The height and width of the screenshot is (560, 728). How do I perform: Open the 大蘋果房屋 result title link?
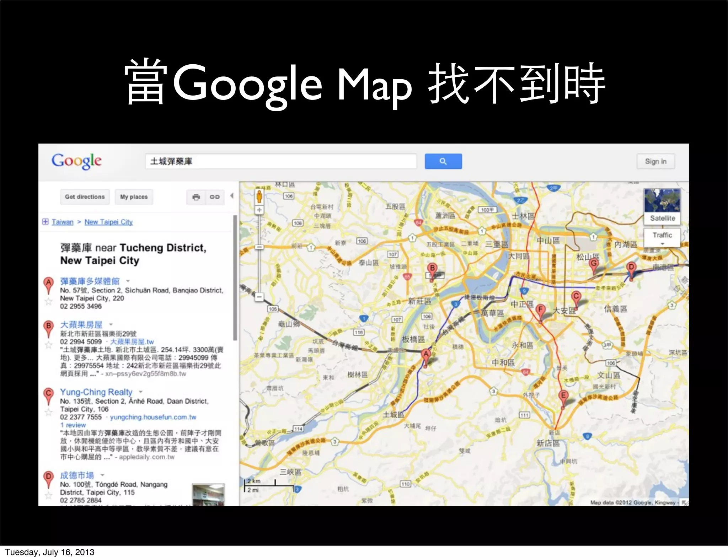click(81, 325)
